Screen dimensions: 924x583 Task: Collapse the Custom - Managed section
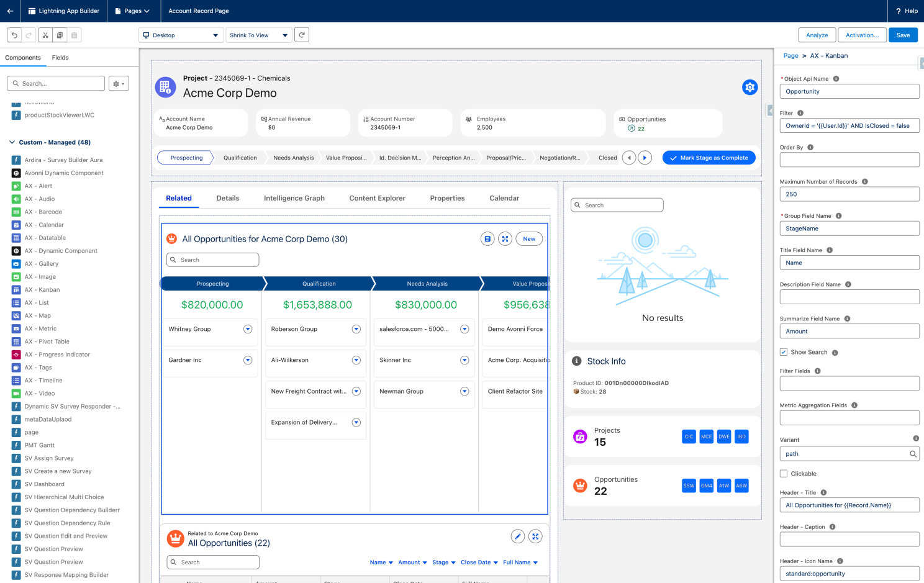click(12, 142)
